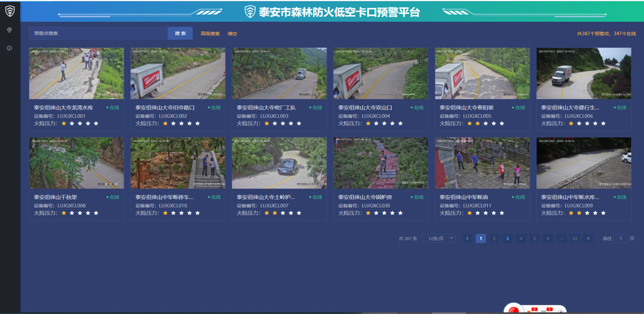Open the 泰安徂徕山大寺龙湾水库 camera thumbnail

(76, 74)
